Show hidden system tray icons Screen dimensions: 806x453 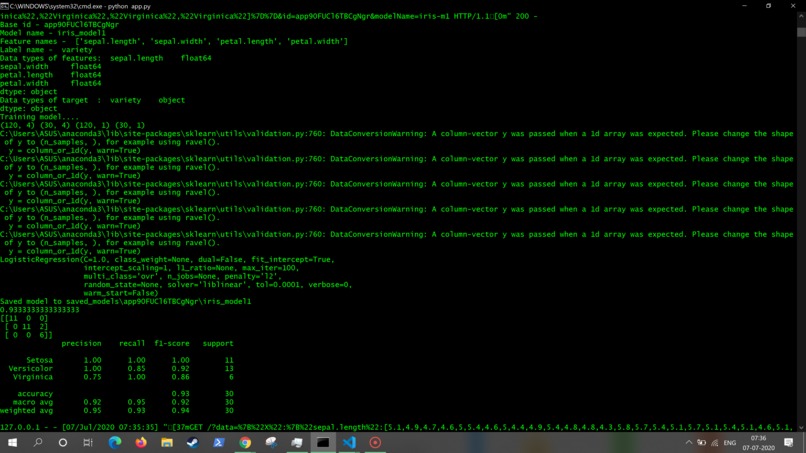688,442
